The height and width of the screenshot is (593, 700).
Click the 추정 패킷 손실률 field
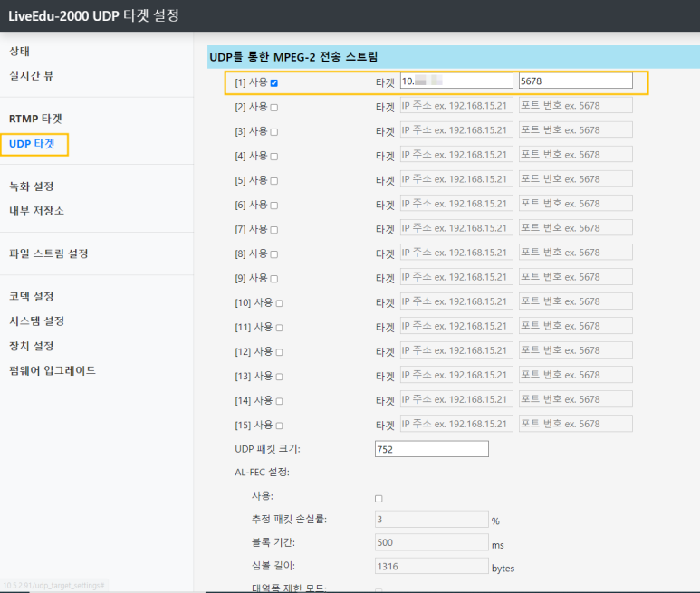coord(432,519)
